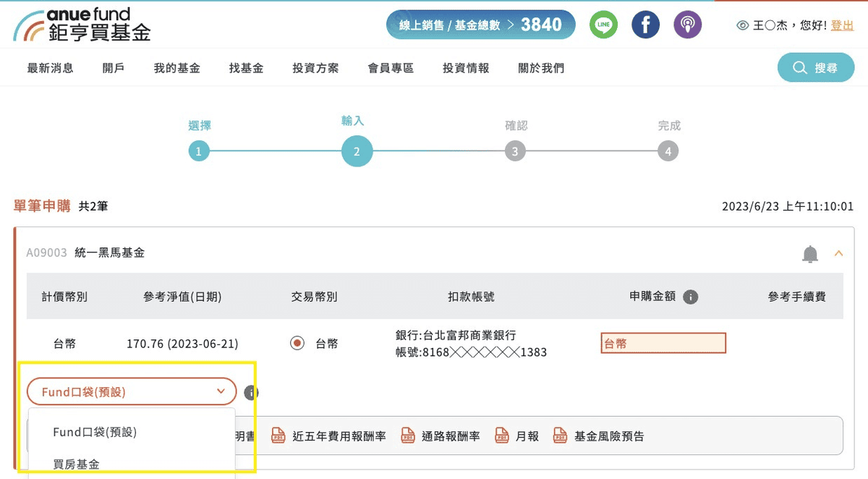868x479 pixels.
Task: Click step 3 確認 circle
Action: point(515,152)
